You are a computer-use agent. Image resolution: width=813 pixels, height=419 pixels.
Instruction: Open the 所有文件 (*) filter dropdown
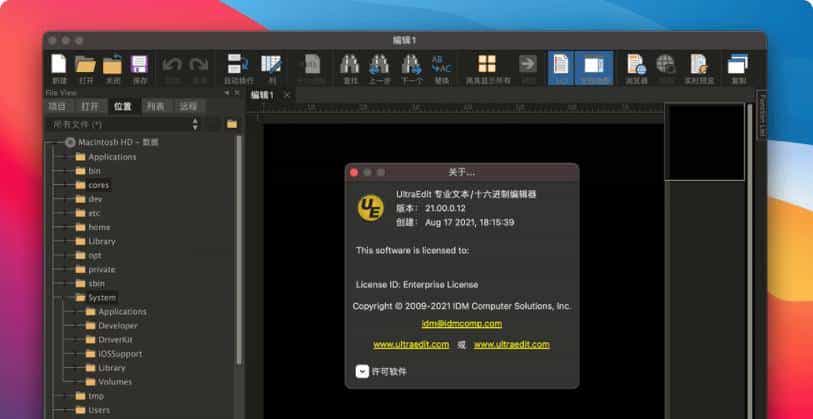pos(123,124)
